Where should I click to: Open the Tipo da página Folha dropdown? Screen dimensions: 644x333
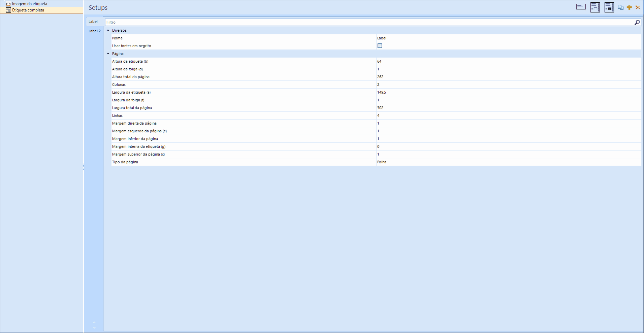point(508,162)
